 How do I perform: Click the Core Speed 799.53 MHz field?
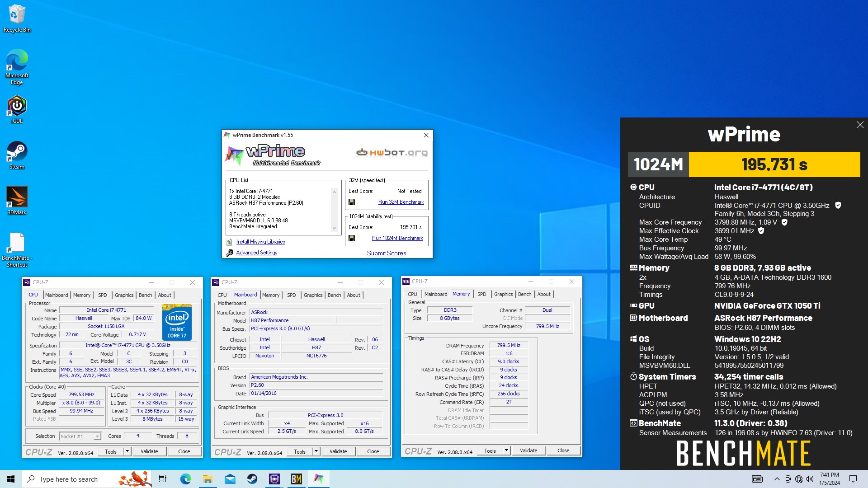coord(81,395)
